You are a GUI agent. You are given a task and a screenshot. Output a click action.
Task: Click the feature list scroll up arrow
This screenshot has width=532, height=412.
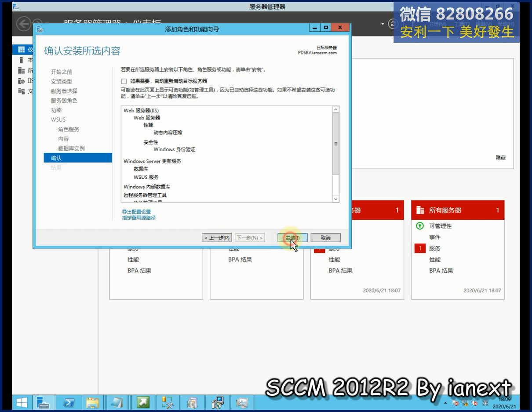click(x=336, y=109)
